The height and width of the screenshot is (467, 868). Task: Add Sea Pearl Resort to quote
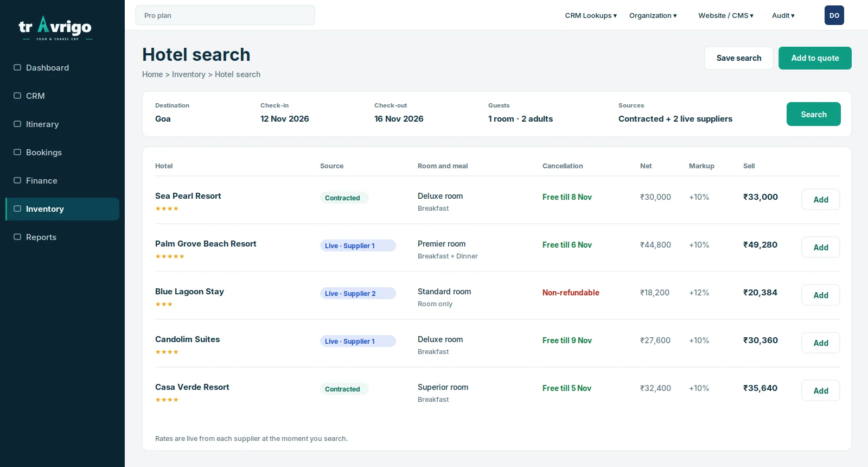821,199
